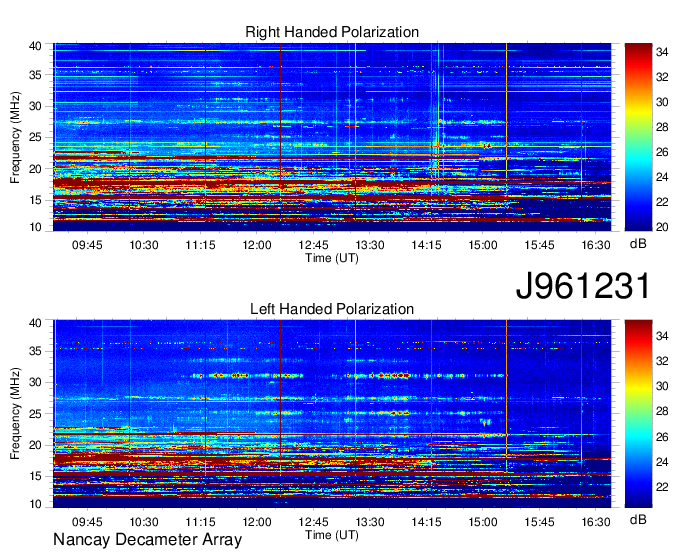Click the 20 MHz tick of top plot
Screen dimensions: 680x552
pos(36,169)
